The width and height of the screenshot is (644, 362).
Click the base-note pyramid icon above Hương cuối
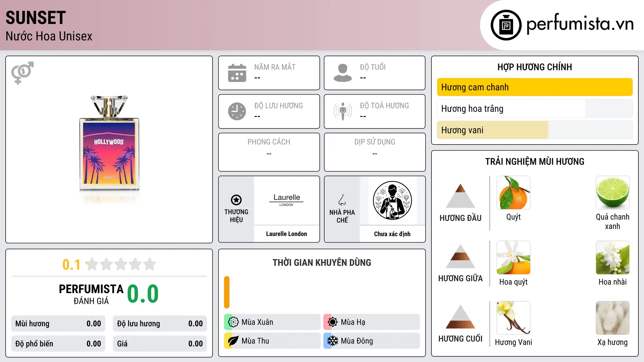pyautogui.click(x=460, y=316)
